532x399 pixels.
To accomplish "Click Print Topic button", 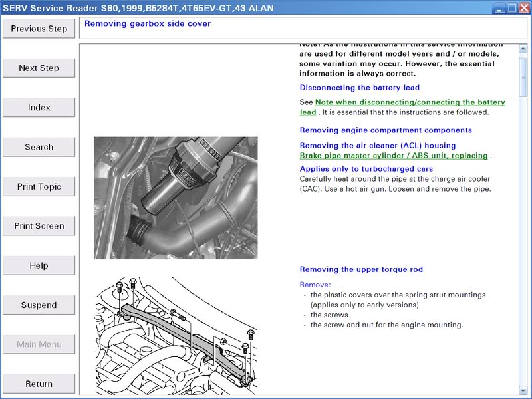I will pos(39,186).
